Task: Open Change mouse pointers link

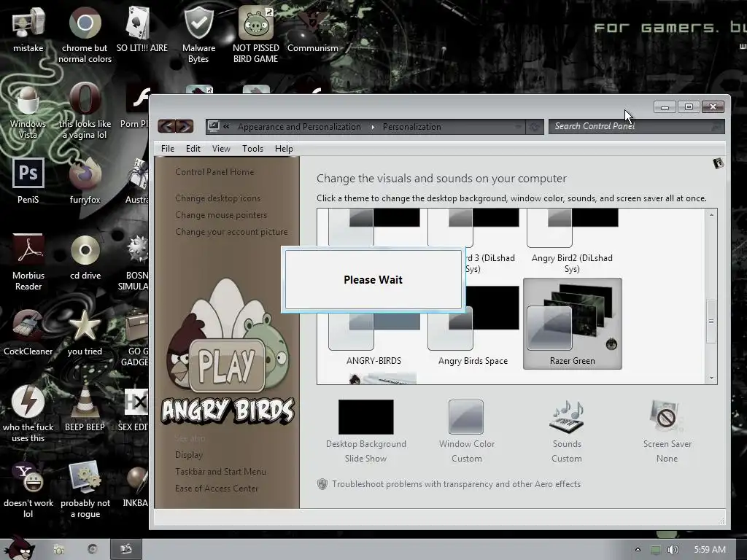Action: pos(221,215)
